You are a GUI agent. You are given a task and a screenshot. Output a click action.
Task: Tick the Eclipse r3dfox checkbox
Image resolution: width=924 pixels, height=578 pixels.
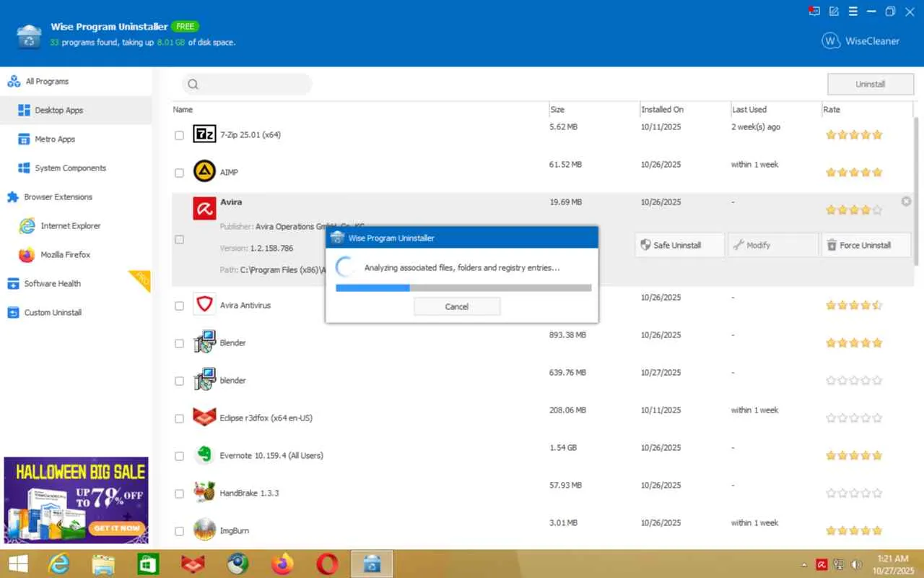click(179, 418)
